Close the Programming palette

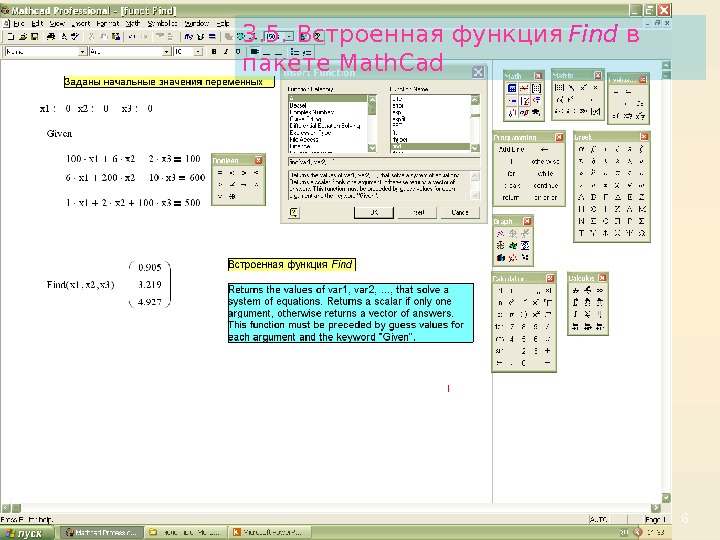[559, 137]
